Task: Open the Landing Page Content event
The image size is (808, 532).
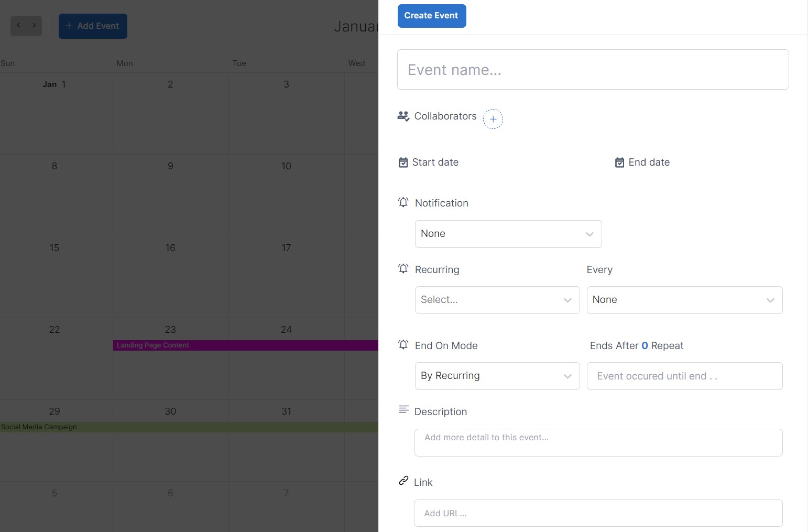Action: pyautogui.click(x=246, y=345)
